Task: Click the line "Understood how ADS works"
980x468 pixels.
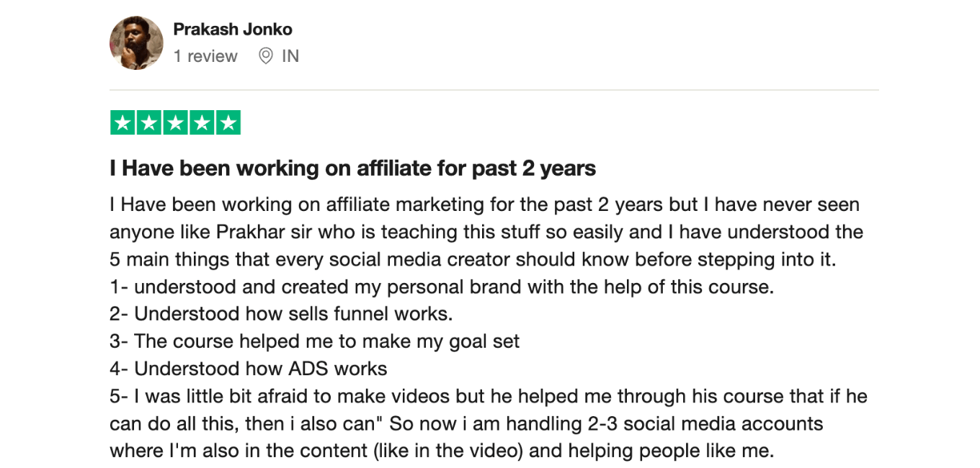Action: [x=249, y=369]
